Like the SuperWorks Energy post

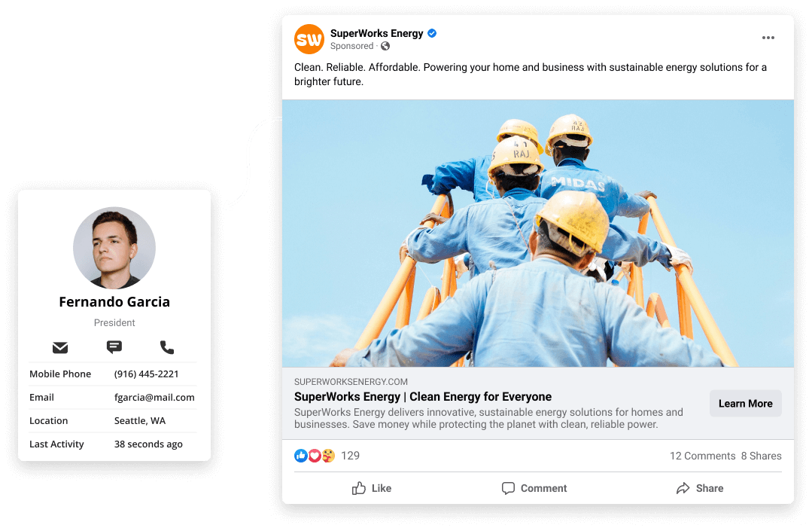pos(372,488)
